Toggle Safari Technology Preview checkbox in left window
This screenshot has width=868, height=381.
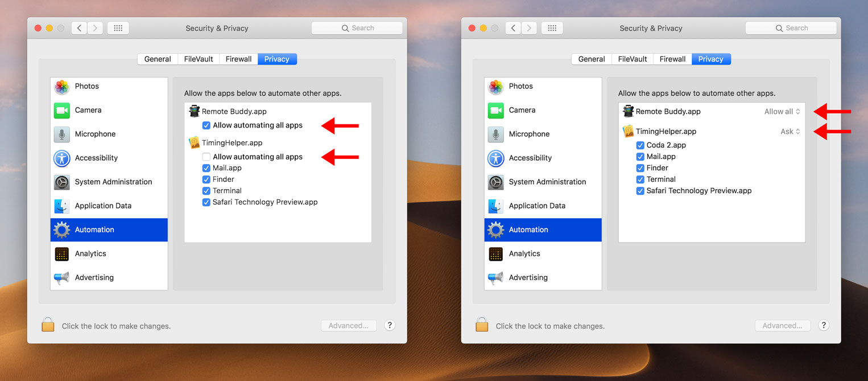tap(206, 202)
